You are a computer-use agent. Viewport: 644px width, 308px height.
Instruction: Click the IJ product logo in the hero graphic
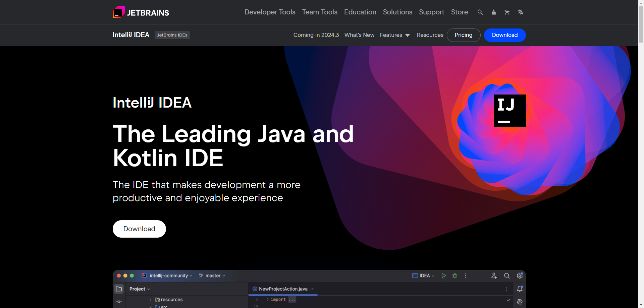pos(509,111)
